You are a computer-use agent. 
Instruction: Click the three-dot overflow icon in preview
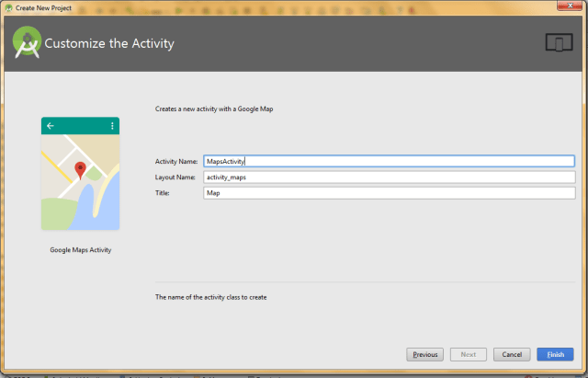pyautogui.click(x=112, y=125)
